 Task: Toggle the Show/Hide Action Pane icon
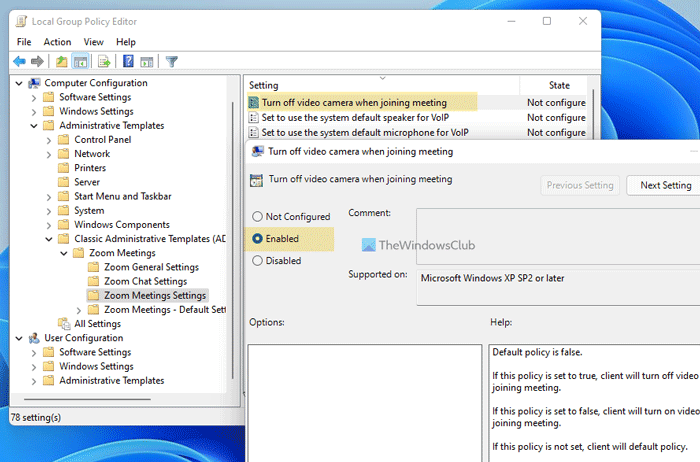pyautogui.click(x=146, y=61)
